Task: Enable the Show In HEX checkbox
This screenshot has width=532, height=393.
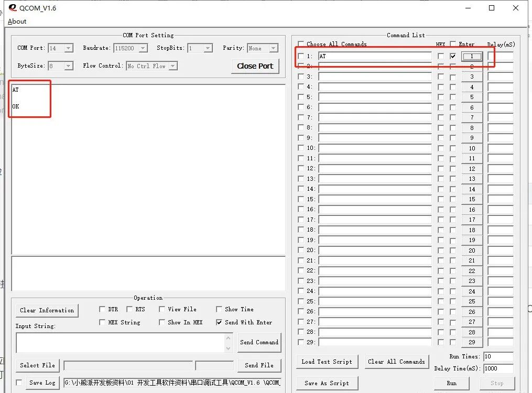Action: tap(162, 322)
